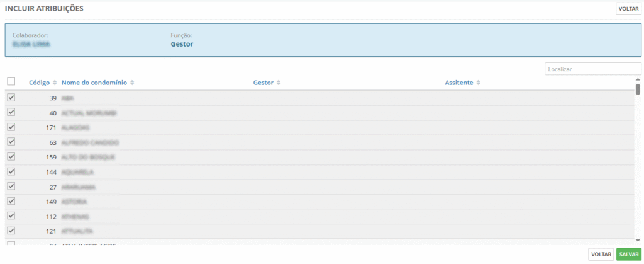Toggle the select-all header checkbox
Screen dimensions: 644x264
coord(11,82)
